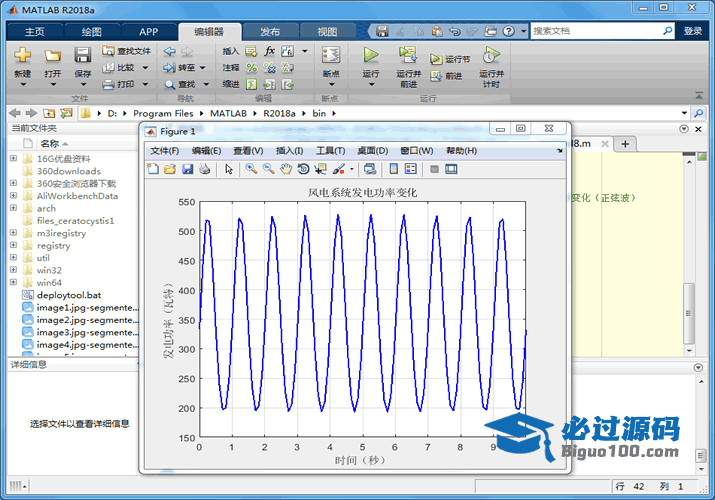The height and width of the screenshot is (500, 715).
Task: Open the 断点 breakpoints dropdown
Action: [331, 74]
